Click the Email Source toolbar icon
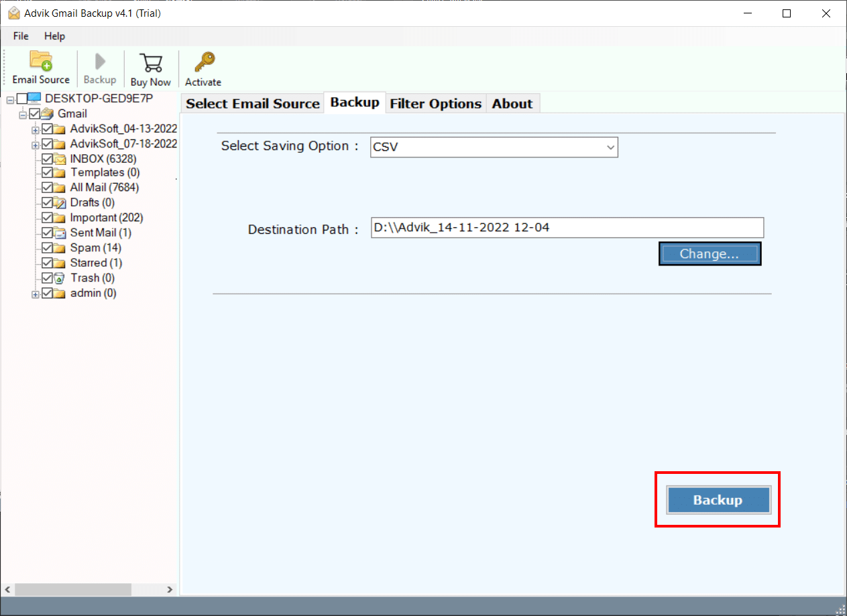Image resolution: width=847 pixels, height=616 pixels. point(41,62)
